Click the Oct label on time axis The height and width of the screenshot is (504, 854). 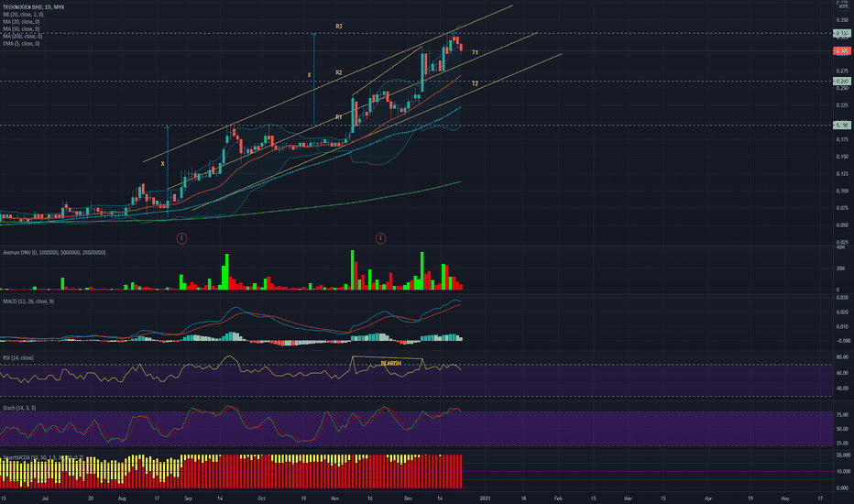point(261,498)
